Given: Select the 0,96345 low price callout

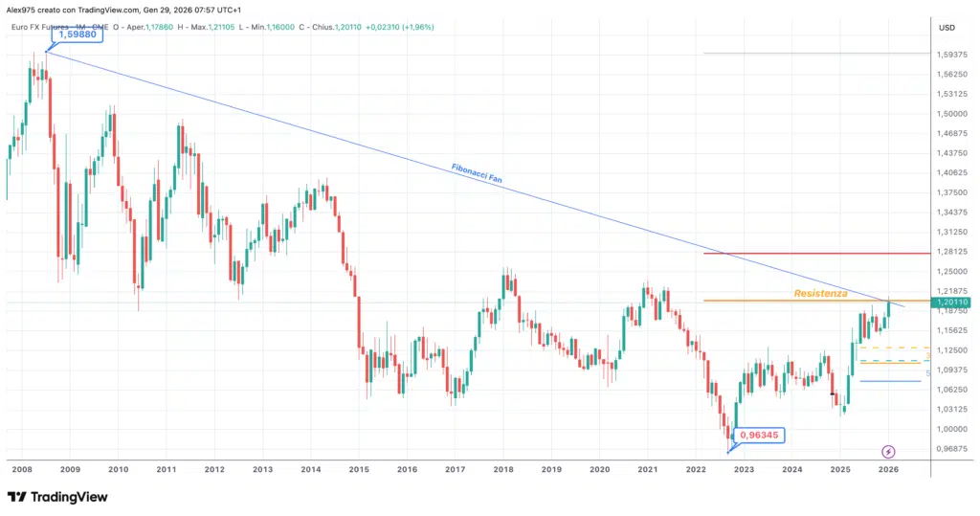Looking at the screenshot, I should pyautogui.click(x=760, y=436).
